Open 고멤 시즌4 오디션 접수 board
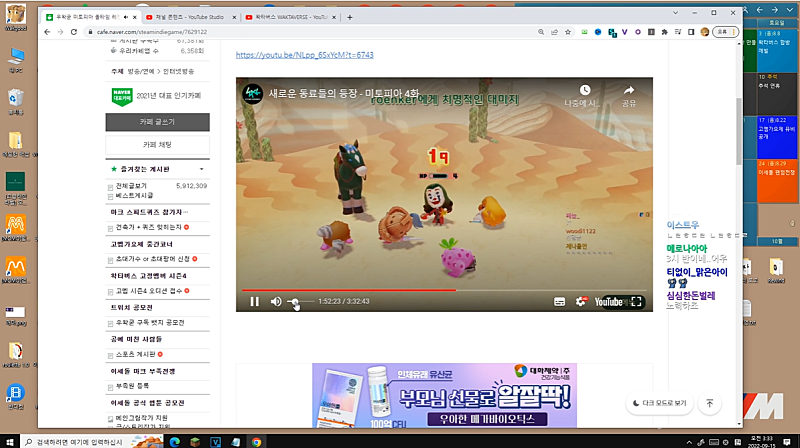 (148, 291)
